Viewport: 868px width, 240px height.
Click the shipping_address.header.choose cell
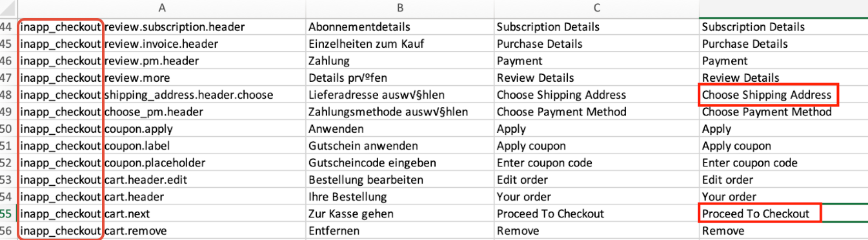204,95
